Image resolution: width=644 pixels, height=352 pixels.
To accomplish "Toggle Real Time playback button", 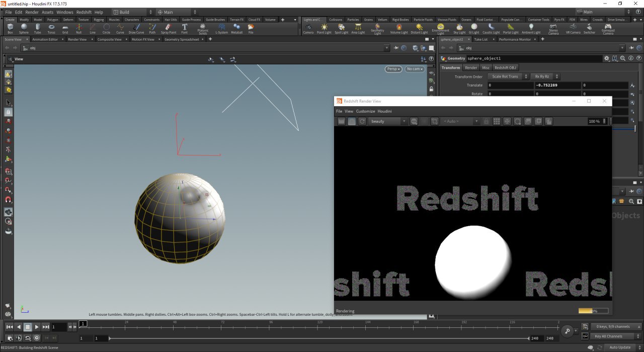I will click(37, 338).
